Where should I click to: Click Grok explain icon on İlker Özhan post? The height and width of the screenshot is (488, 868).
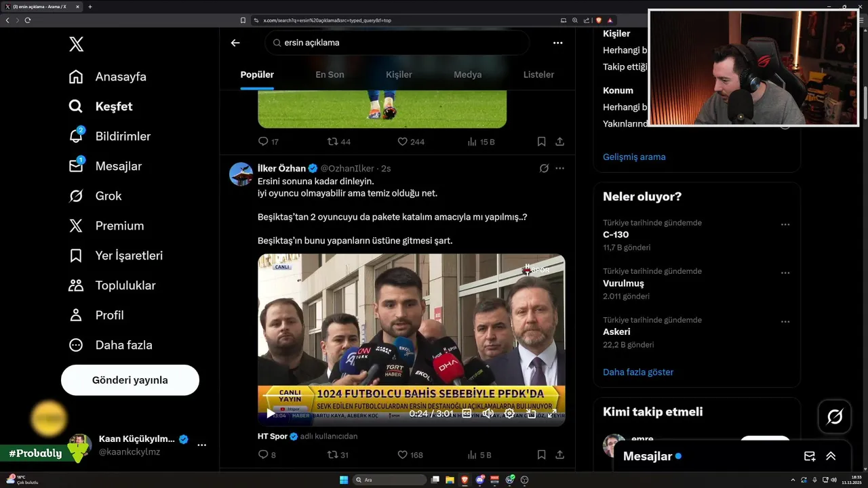click(544, 168)
